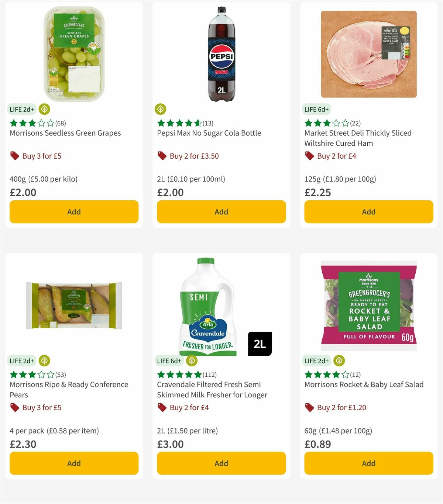Click the LIFE 2d+ badge on Conference Pears
Image resolution: width=443 pixels, height=504 pixels.
tap(22, 361)
